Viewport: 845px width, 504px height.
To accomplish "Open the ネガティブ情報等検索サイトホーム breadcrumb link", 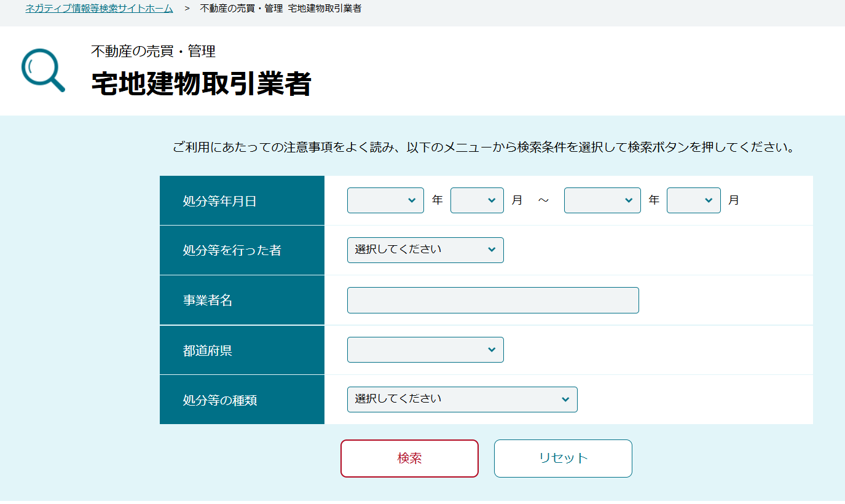I will tap(99, 9).
